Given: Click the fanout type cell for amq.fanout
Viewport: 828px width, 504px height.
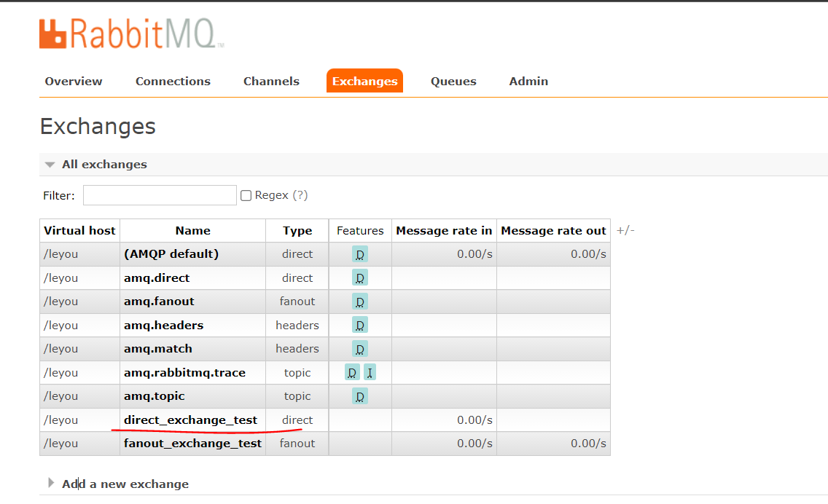Looking at the screenshot, I should pos(297,302).
